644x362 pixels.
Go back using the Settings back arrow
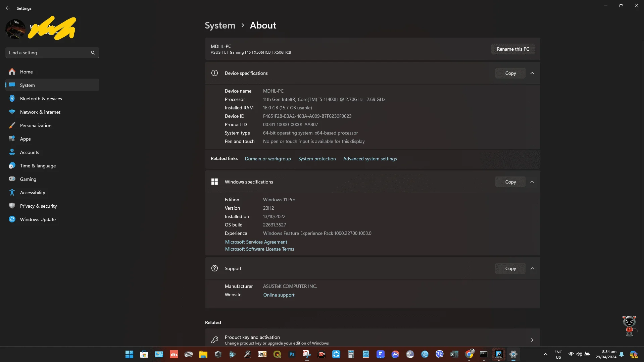coord(8,8)
